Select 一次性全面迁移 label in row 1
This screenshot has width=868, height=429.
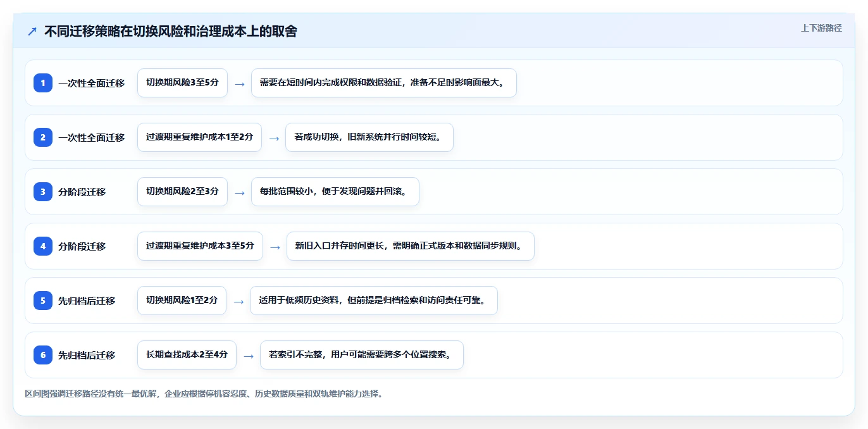(x=92, y=83)
